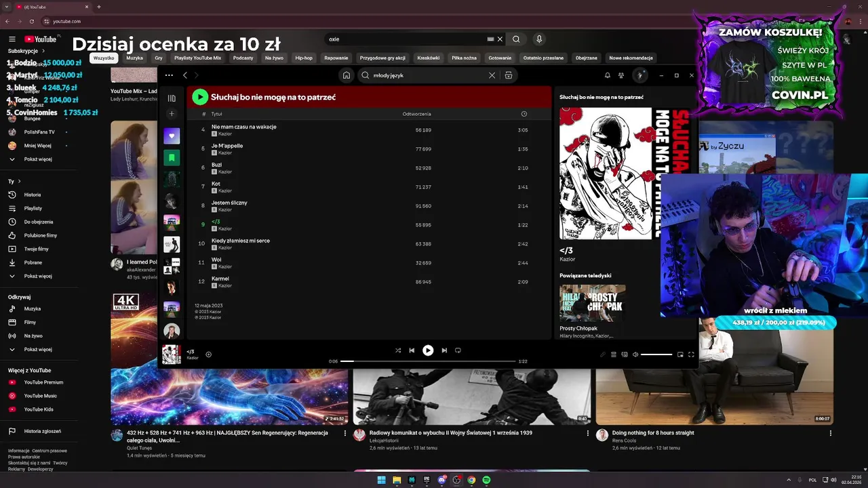Select the 'Podcasty' filter chip

243,58
